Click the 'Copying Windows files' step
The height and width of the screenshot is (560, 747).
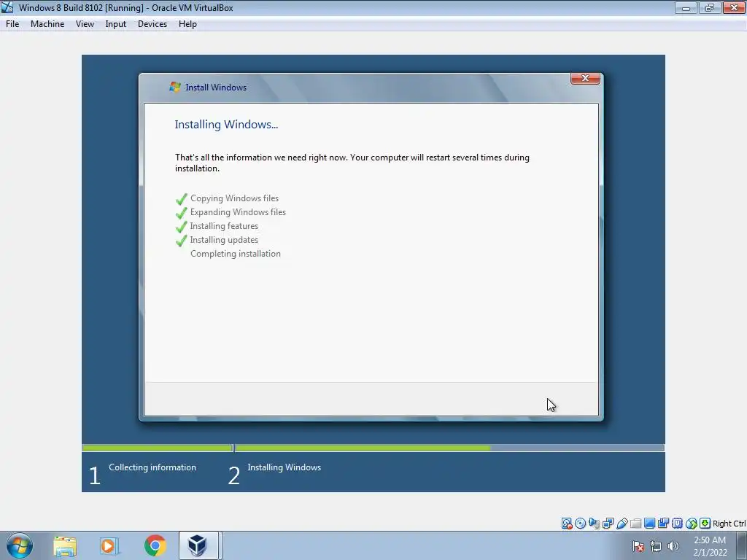[x=234, y=198]
